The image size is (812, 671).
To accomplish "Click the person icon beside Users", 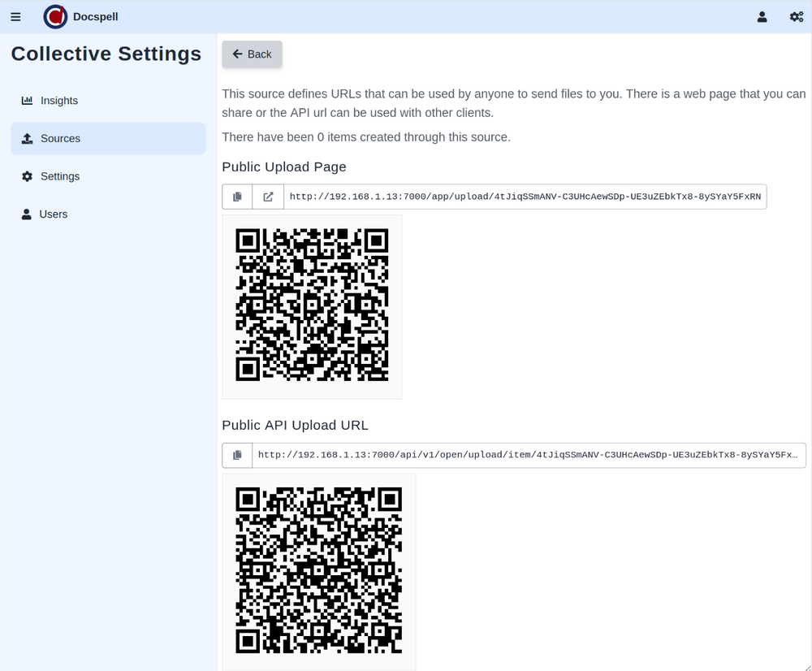I will (26, 214).
